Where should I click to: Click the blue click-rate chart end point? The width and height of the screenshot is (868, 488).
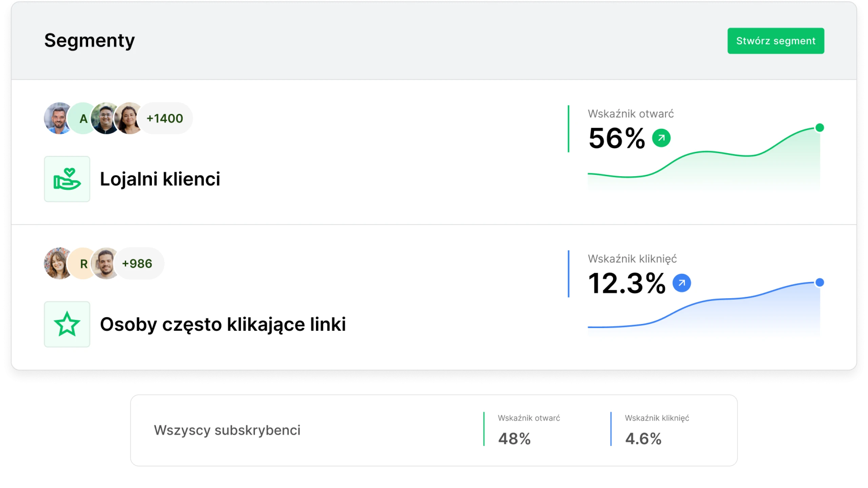coord(820,282)
